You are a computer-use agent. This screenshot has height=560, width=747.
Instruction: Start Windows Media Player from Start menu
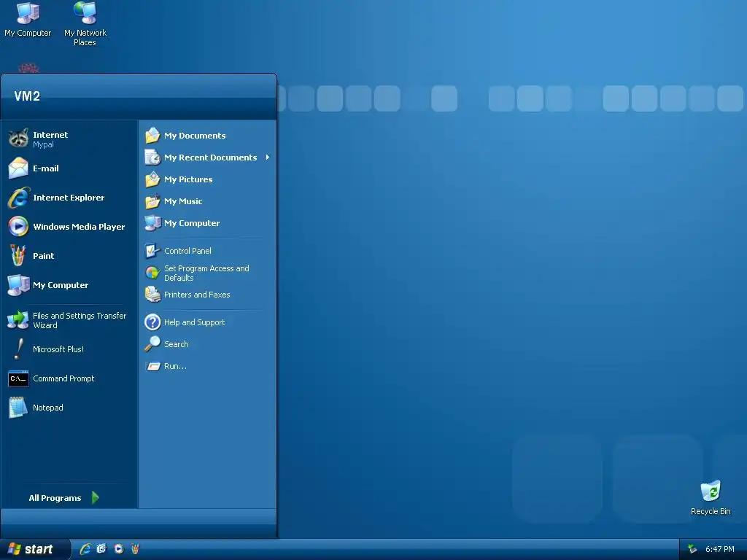pos(69,227)
